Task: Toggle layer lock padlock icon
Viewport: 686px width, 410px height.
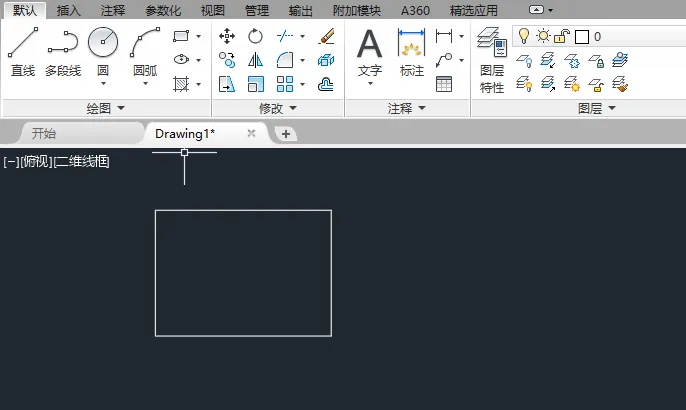Action: pos(562,36)
